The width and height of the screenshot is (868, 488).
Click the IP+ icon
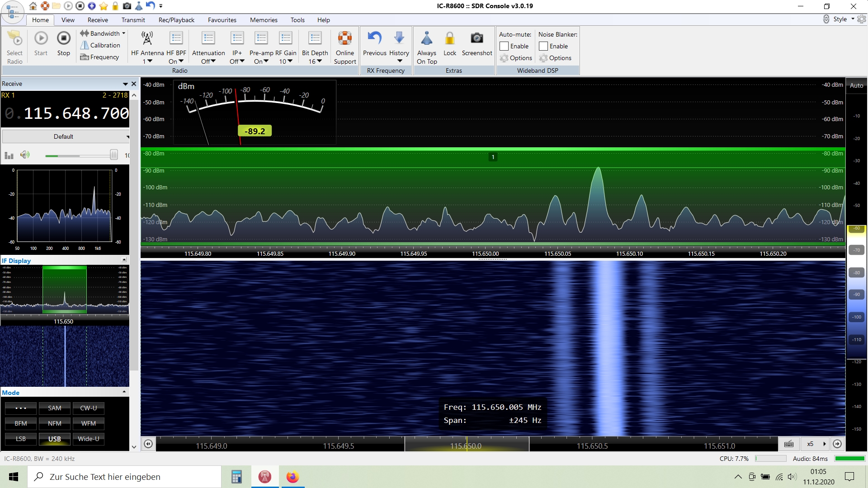[237, 38]
